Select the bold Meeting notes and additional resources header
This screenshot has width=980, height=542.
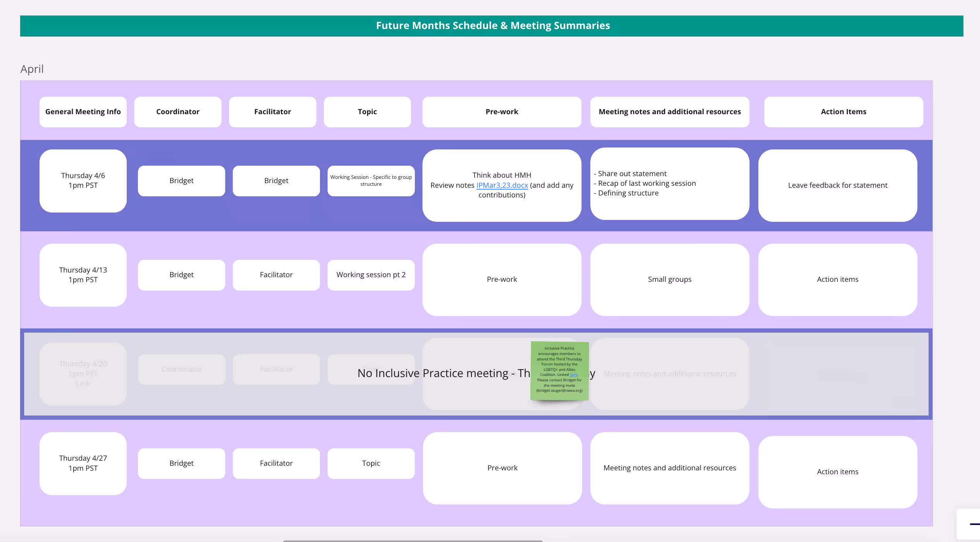point(670,112)
